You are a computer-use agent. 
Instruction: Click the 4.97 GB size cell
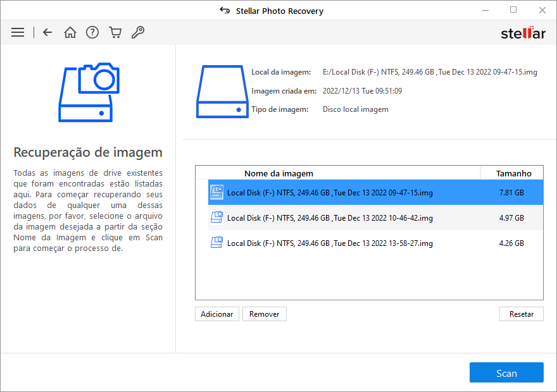point(511,218)
